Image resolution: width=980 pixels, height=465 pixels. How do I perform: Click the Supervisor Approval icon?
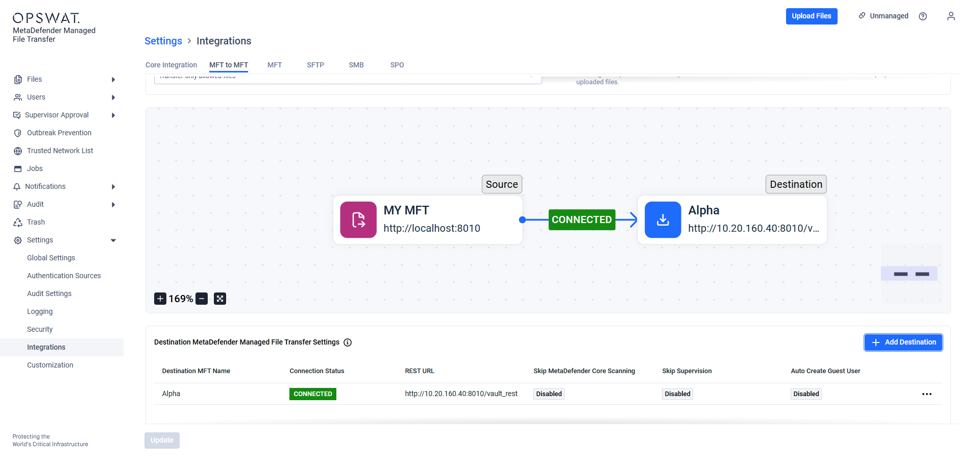17,115
